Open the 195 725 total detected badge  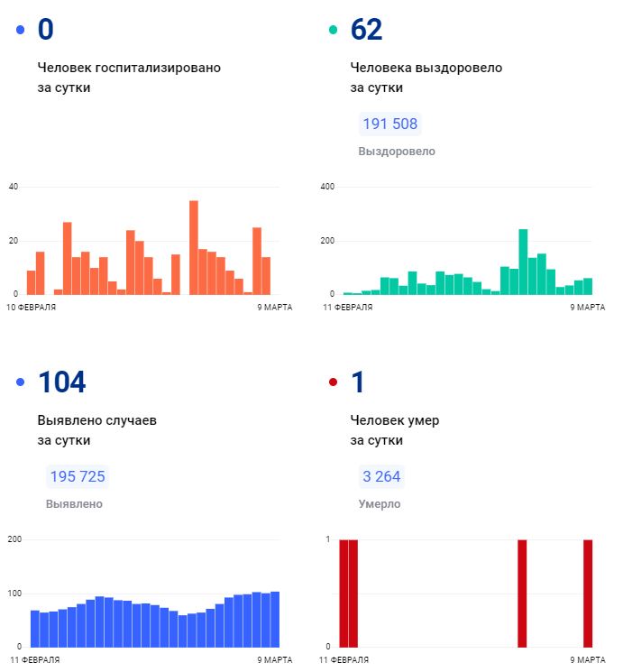[x=77, y=476]
